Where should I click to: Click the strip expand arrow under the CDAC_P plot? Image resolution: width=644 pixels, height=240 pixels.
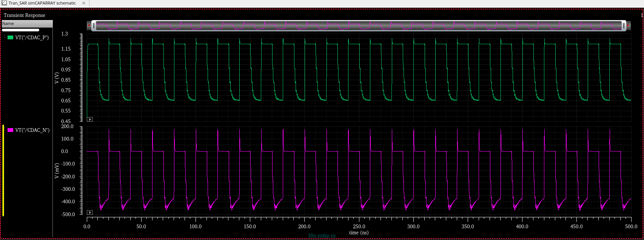click(90, 119)
